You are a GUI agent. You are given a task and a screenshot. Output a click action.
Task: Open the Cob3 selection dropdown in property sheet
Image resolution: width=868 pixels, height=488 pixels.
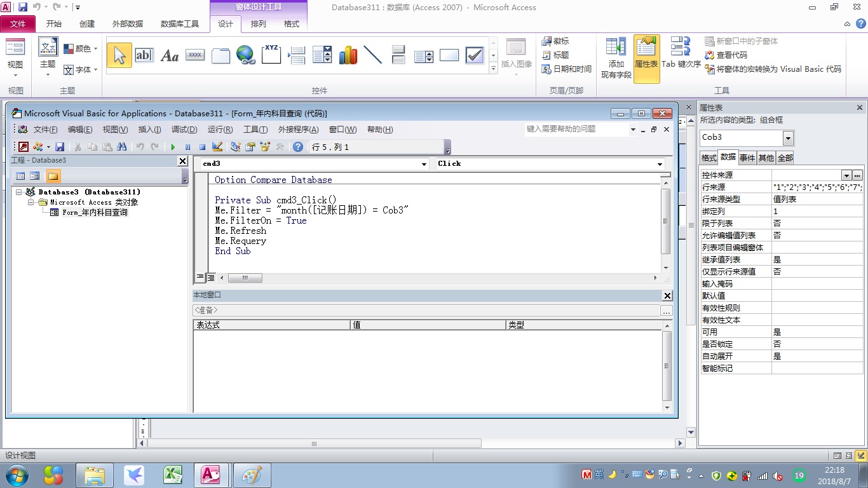tap(789, 137)
